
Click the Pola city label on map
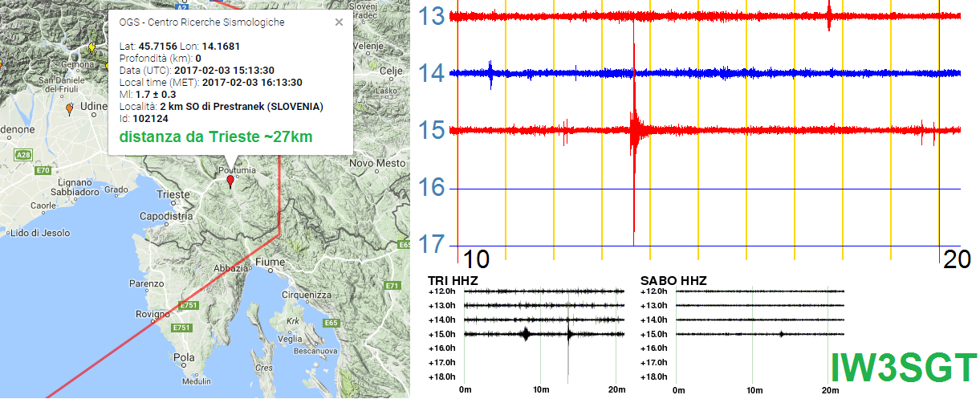185,357
